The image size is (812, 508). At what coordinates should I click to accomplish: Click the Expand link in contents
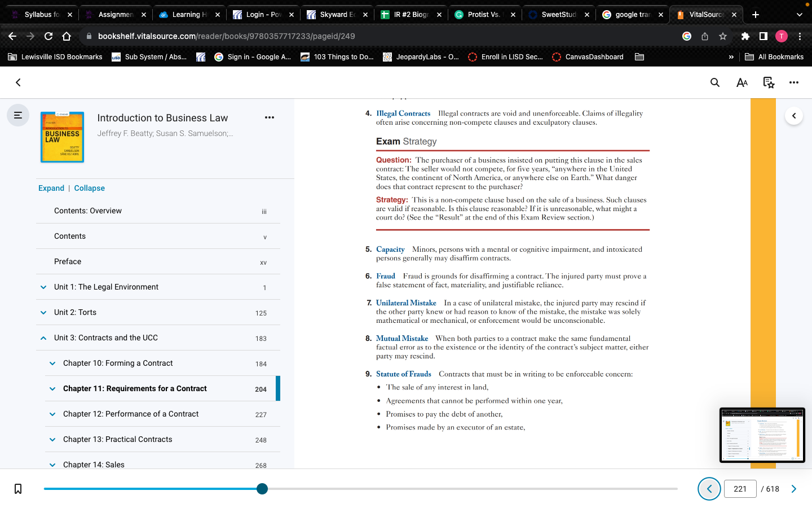[x=51, y=188]
